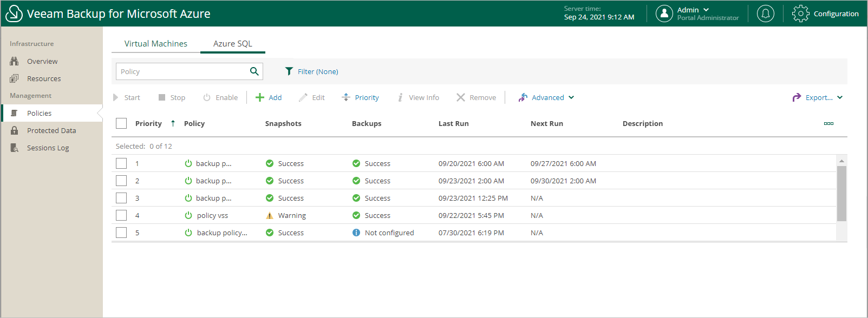Viewport: 868px width, 318px height.
Task: Click the Enable power icon in toolbar
Action: [207, 97]
